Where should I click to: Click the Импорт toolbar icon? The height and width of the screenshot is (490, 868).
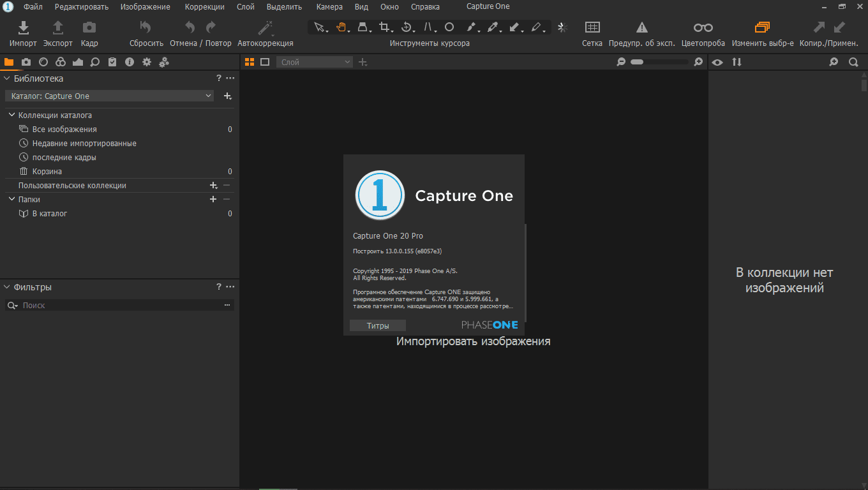[x=23, y=27]
